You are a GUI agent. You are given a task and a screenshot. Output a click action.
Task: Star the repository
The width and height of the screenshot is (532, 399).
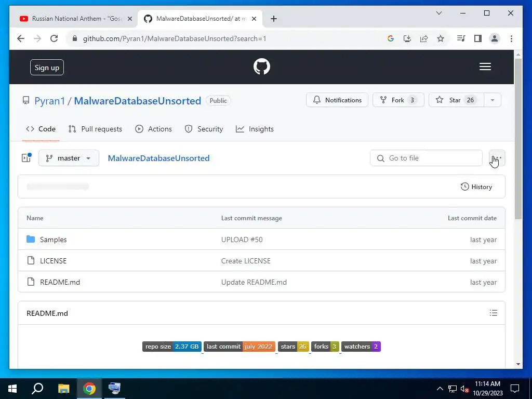(456, 100)
